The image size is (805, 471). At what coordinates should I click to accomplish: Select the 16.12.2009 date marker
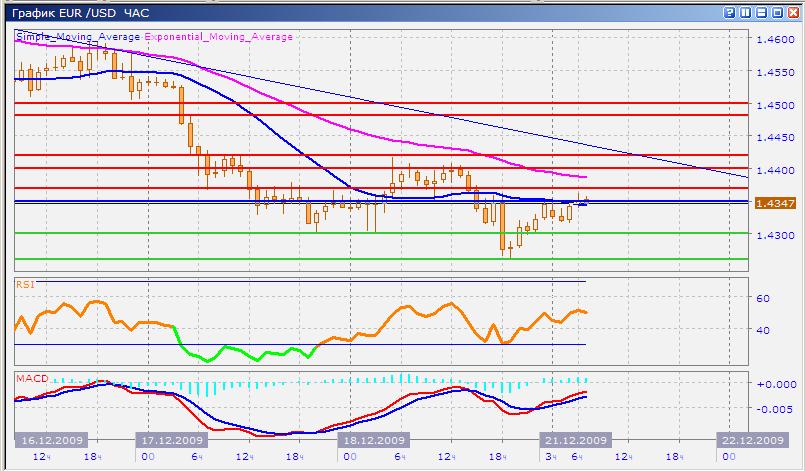tap(51, 440)
